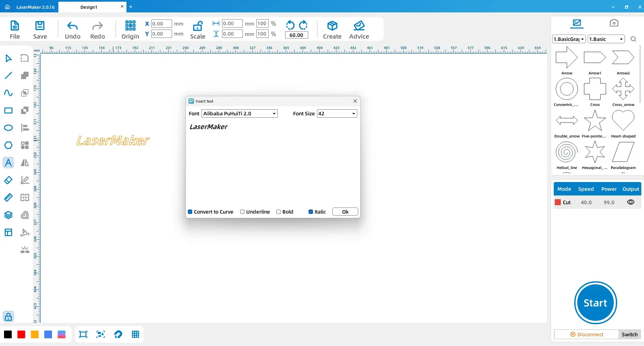Search the shape library
This screenshot has height=346, width=644.
click(633, 39)
